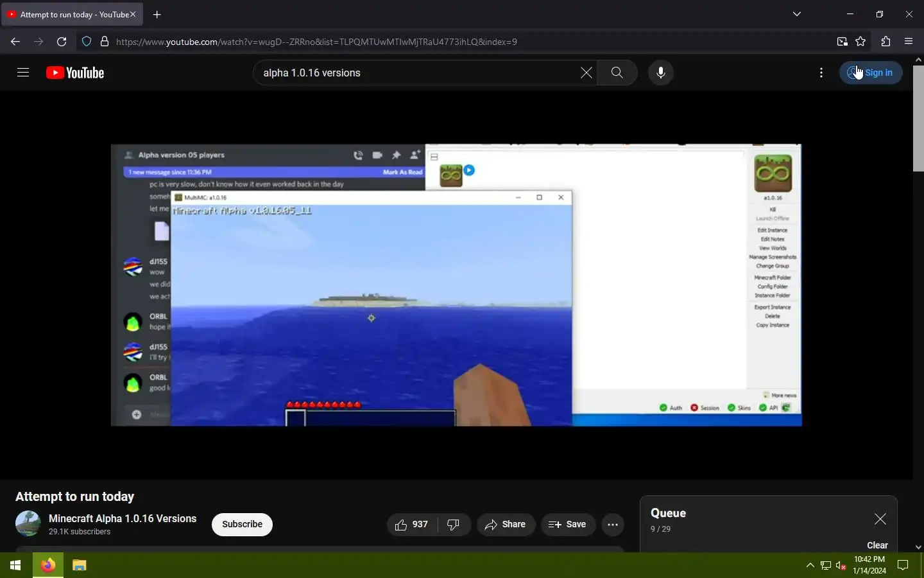The height and width of the screenshot is (578, 924).
Task: Go forward in browser history
Action: point(38,42)
